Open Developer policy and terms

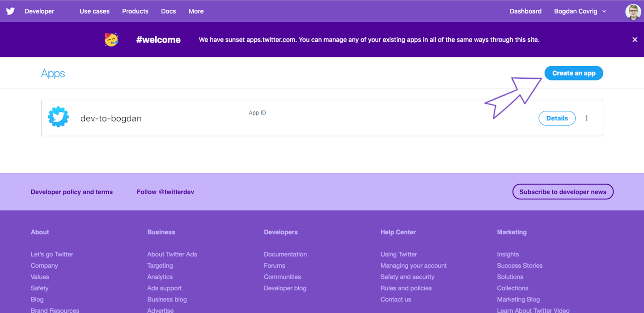(x=72, y=192)
